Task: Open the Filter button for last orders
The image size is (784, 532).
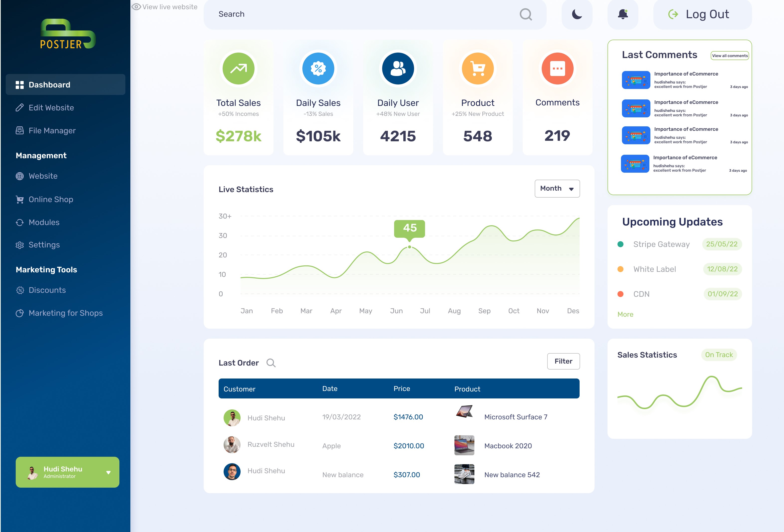Action: 563,361
